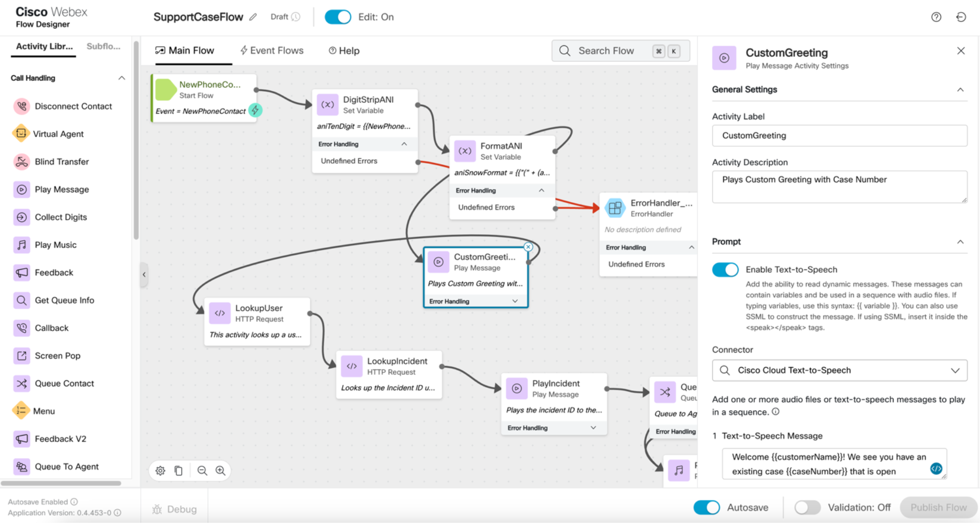Zoom in the flow canvas
The width and height of the screenshot is (980, 523).
220,471
